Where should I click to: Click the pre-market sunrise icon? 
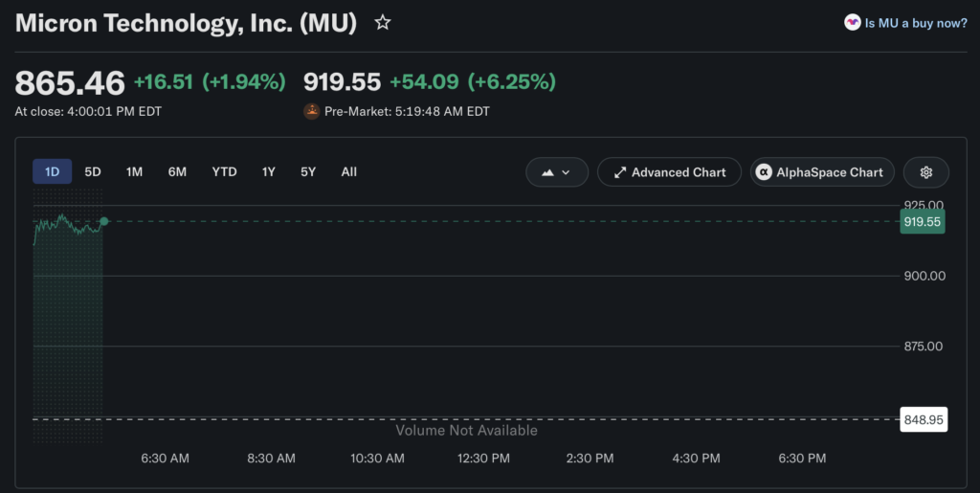coord(311,111)
